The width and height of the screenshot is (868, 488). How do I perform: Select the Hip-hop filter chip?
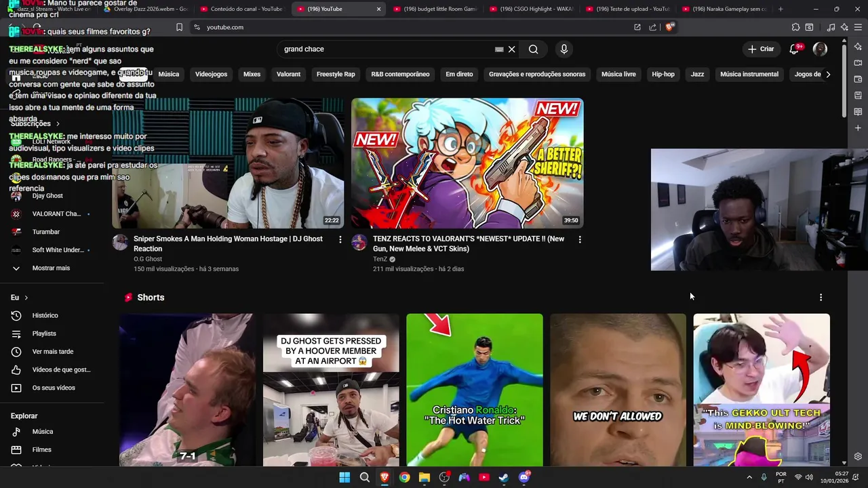(x=663, y=74)
